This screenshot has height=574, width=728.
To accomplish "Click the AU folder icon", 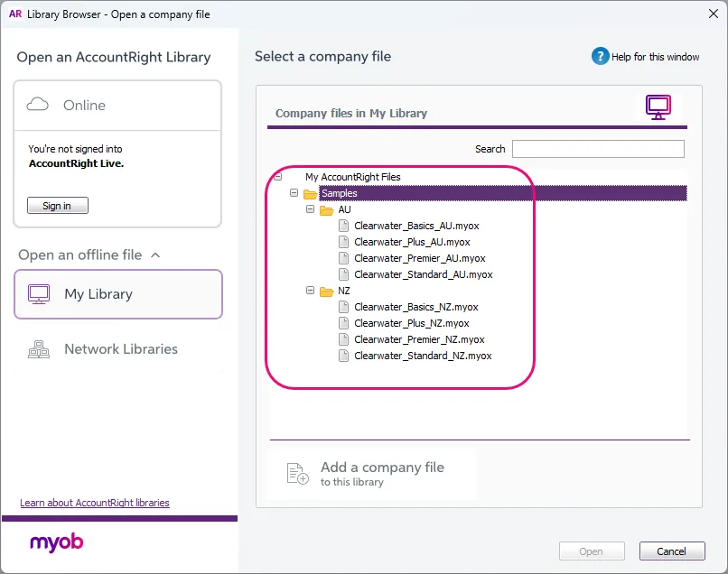I will click(327, 210).
